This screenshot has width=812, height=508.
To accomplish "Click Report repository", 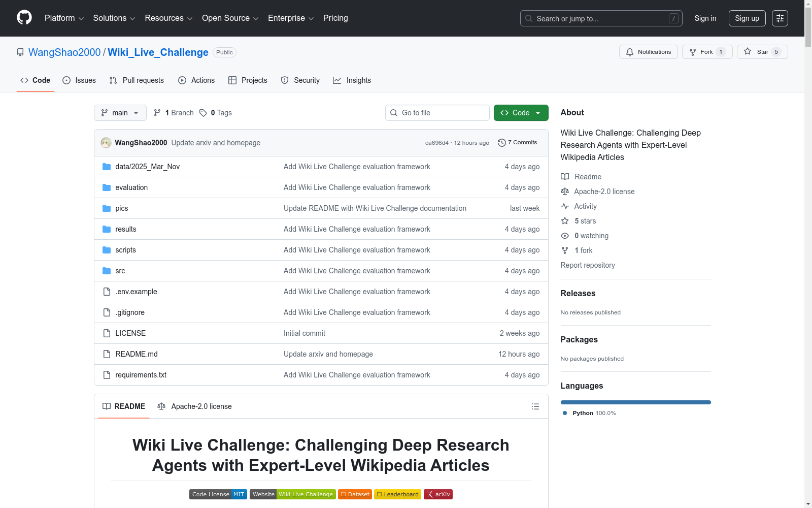I will [x=588, y=265].
